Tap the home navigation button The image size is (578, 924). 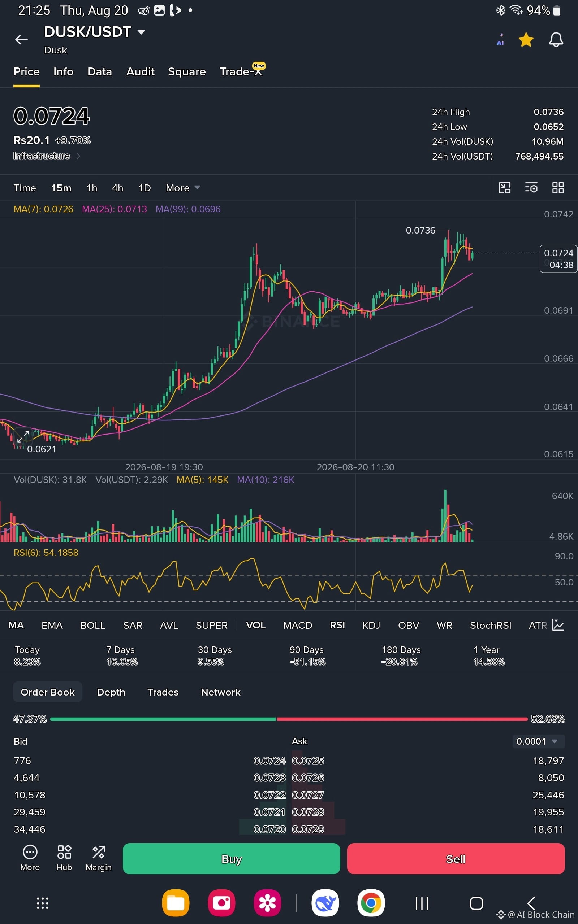(x=476, y=903)
